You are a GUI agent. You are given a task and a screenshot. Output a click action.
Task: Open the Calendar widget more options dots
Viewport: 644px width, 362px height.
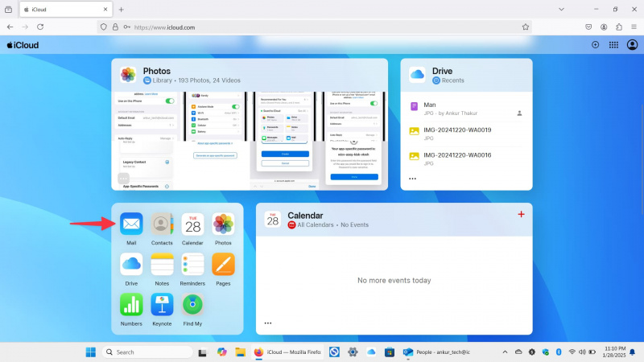click(268, 323)
